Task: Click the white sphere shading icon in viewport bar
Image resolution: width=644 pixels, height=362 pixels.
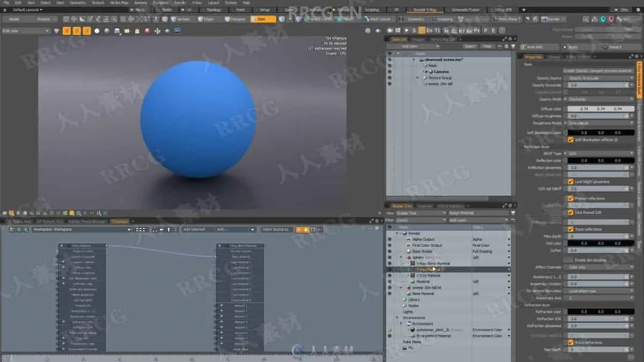Action: [x=97, y=31]
